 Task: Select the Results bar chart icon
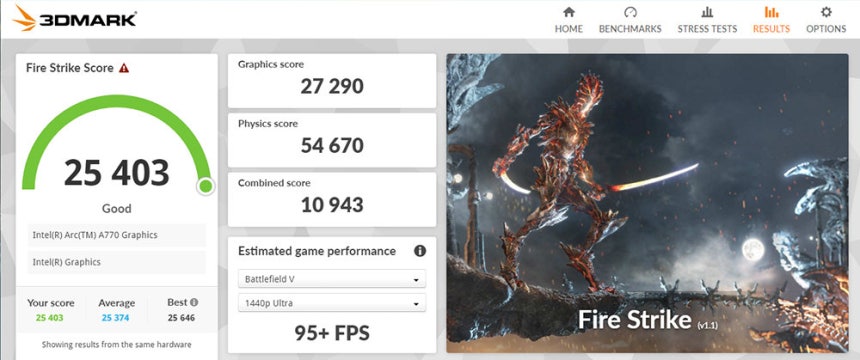[771, 12]
